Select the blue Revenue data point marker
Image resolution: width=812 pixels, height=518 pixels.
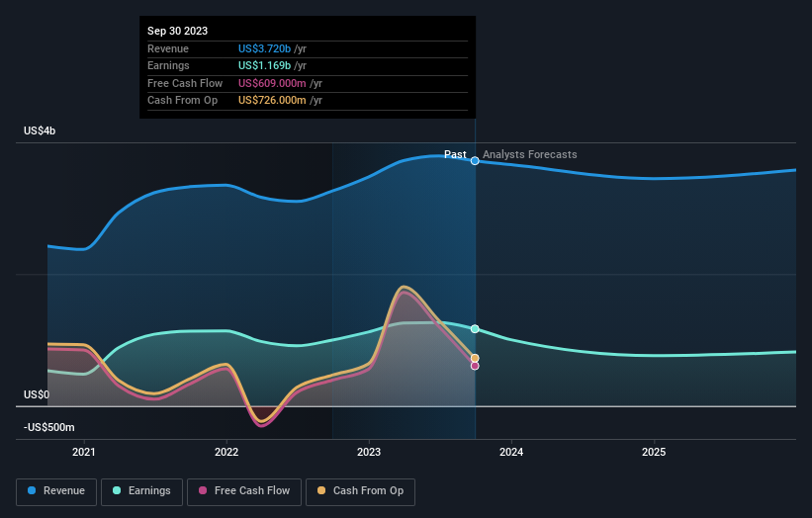pyautogui.click(x=475, y=161)
